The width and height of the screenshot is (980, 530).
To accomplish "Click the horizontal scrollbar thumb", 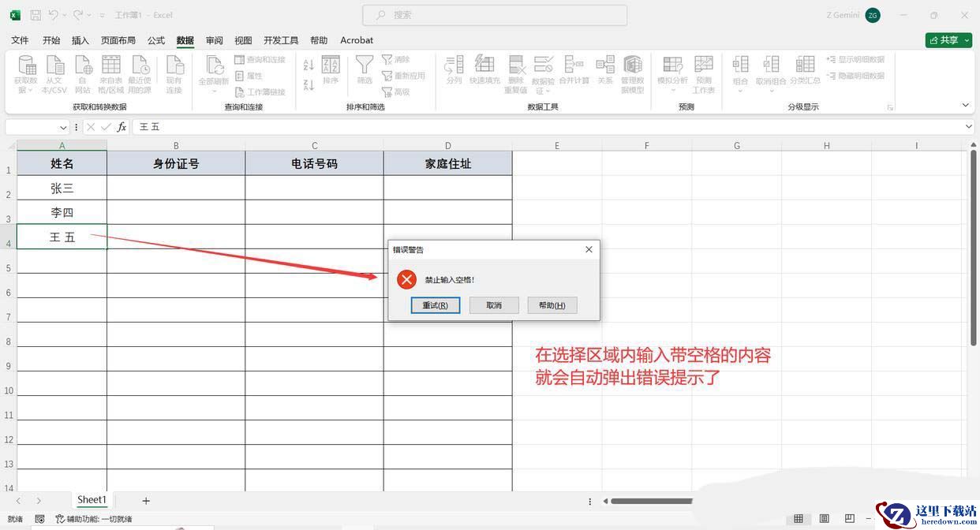I will tap(652, 501).
